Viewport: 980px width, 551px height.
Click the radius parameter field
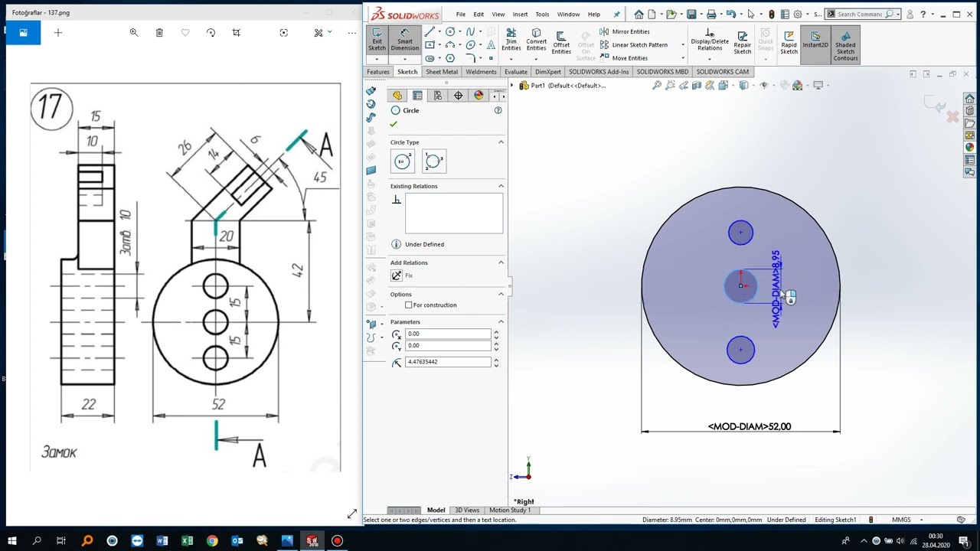pos(449,362)
